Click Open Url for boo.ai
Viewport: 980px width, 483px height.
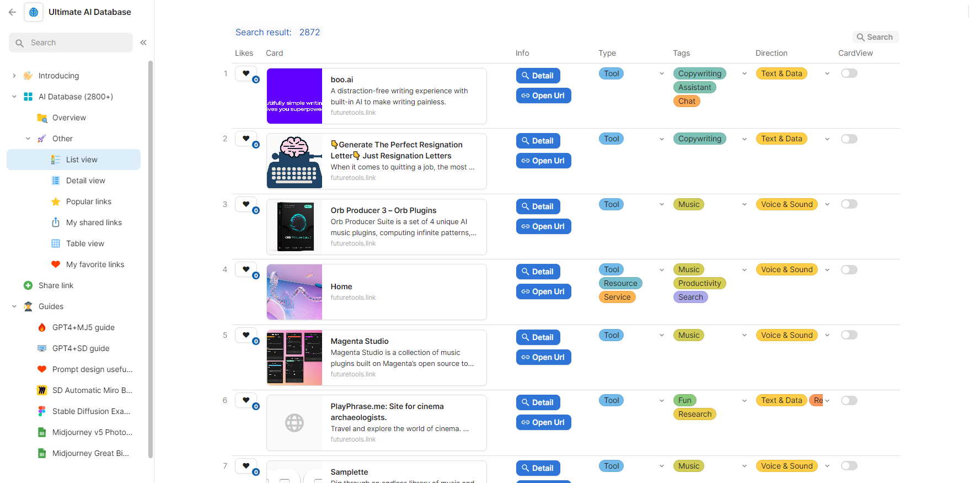(544, 95)
